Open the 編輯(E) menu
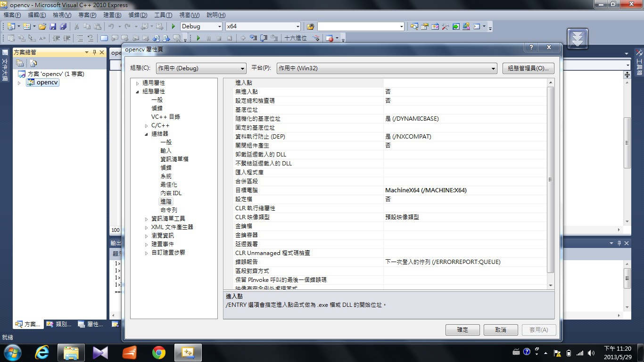Image resolution: width=644 pixels, height=362 pixels. click(x=37, y=15)
